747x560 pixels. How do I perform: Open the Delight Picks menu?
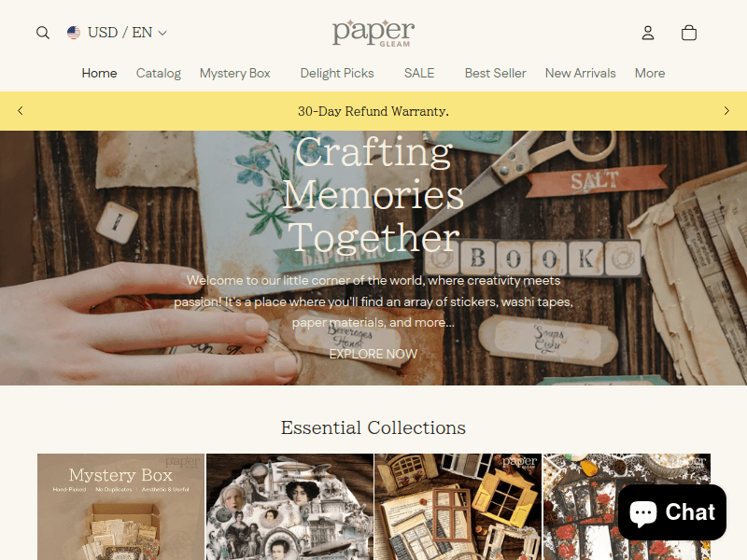337,74
